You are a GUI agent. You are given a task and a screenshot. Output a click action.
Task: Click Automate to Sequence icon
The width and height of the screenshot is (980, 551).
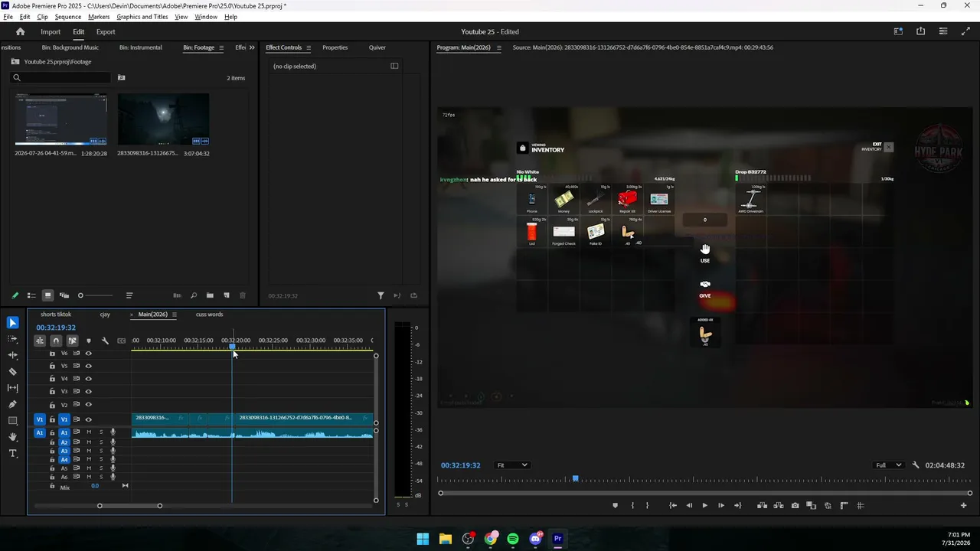pyautogui.click(x=177, y=295)
